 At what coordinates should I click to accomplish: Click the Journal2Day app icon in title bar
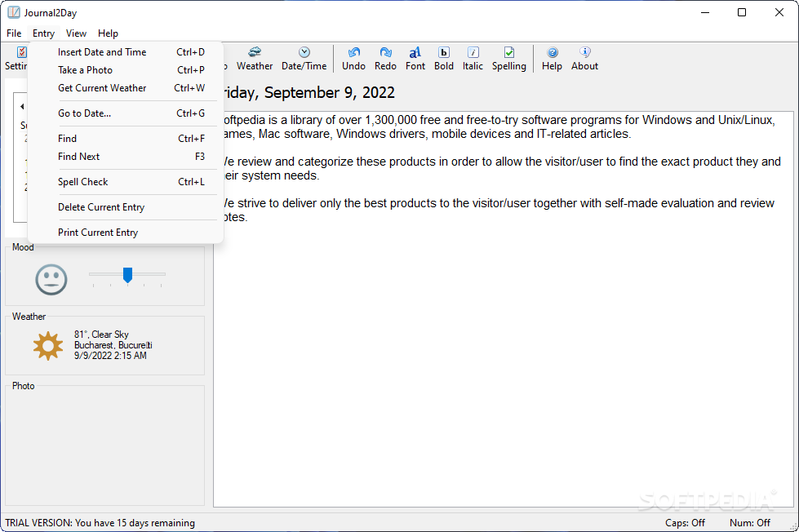tap(14, 12)
